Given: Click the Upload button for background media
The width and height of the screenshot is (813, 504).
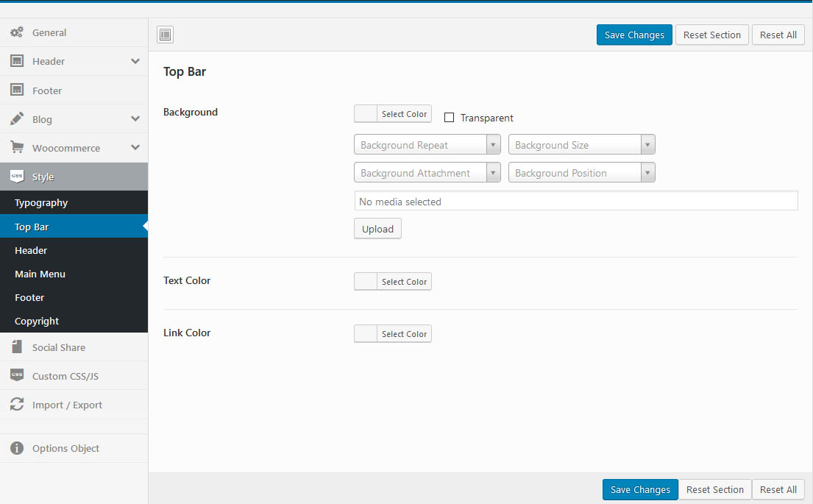Looking at the screenshot, I should point(377,229).
